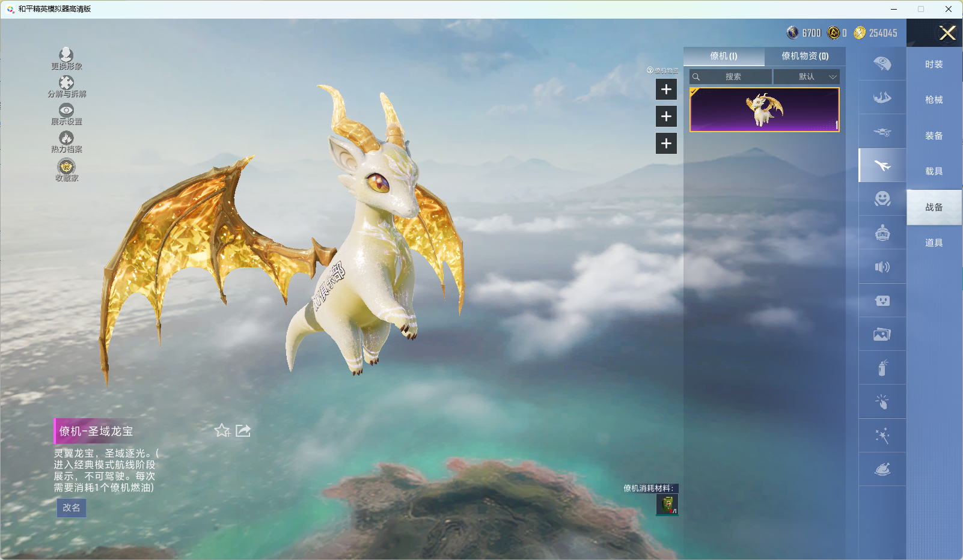The image size is (963, 560).
Task: Select the chat bubble face category icon
Action: [x=882, y=300]
